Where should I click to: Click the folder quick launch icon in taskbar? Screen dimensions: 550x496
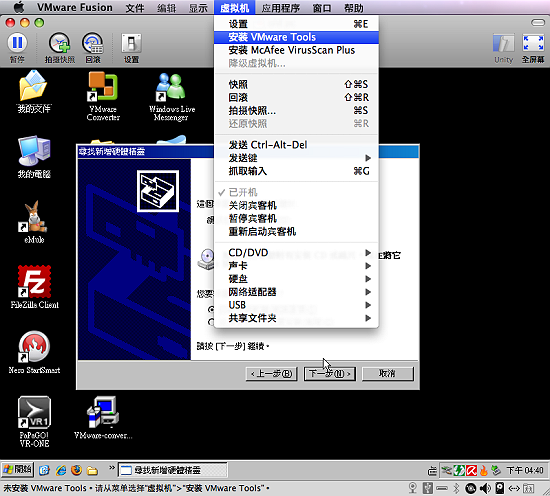[92, 470]
